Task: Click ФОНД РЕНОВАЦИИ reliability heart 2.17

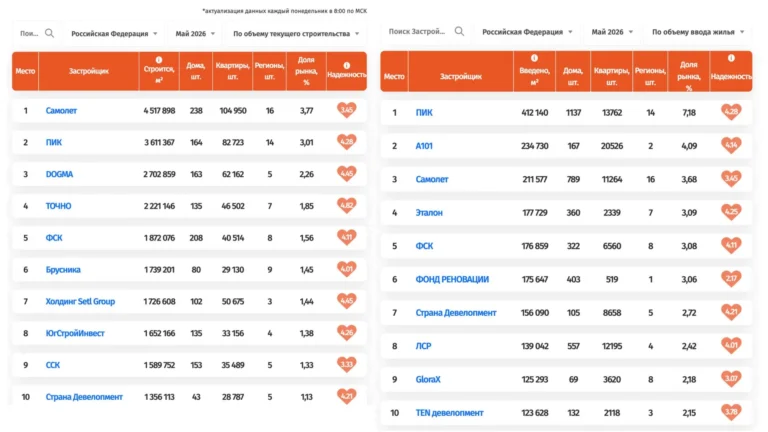Action: pos(731,279)
